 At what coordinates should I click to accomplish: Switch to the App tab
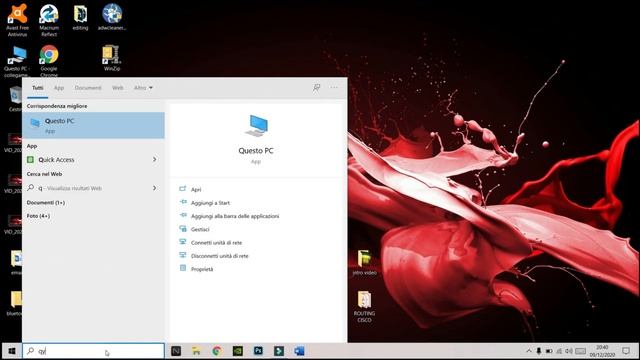(59, 88)
